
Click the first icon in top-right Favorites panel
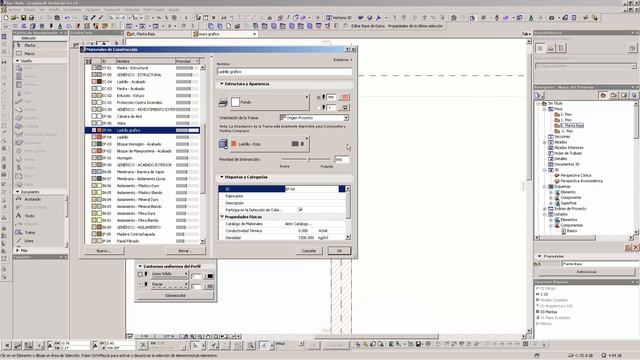point(540,48)
